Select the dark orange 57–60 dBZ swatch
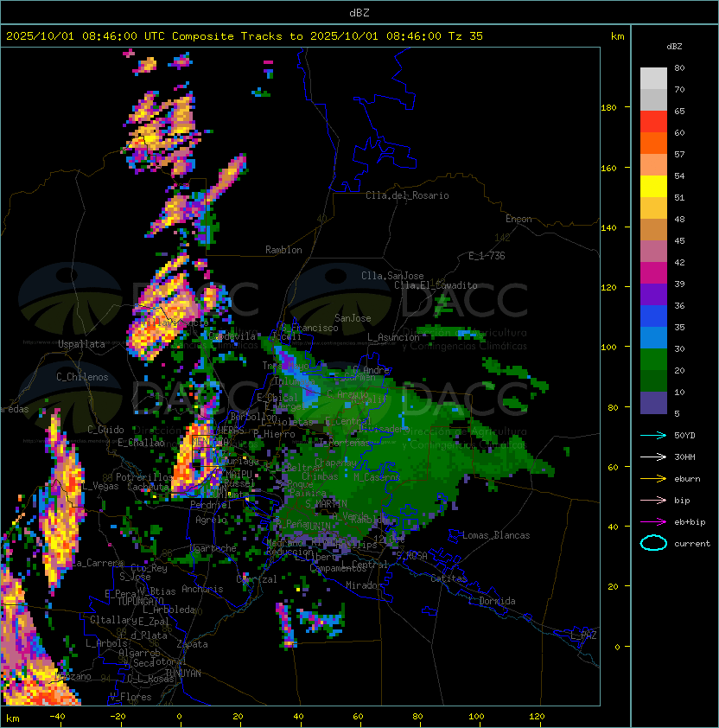This screenshot has height=728, width=719. tap(653, 144)
